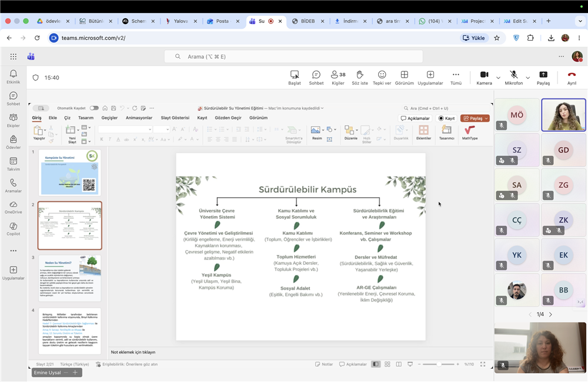Select slide 3 thumbnail Neden Su Yönetimi
This screenshot has width=588, height=382.
[x=70, y=278]
